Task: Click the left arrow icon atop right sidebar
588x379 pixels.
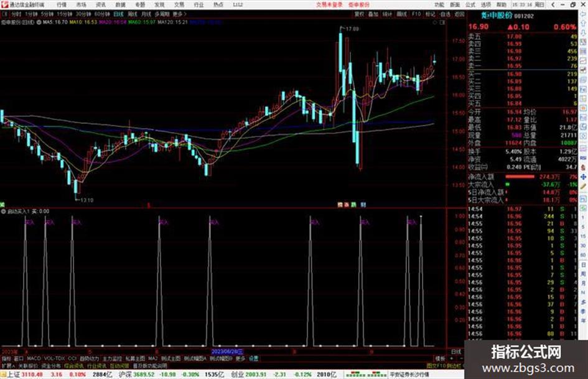Action: (x=584, y=14)
